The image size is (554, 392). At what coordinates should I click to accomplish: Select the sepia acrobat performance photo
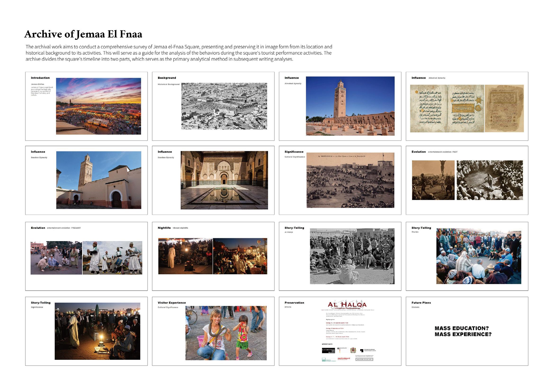(433, 180)
